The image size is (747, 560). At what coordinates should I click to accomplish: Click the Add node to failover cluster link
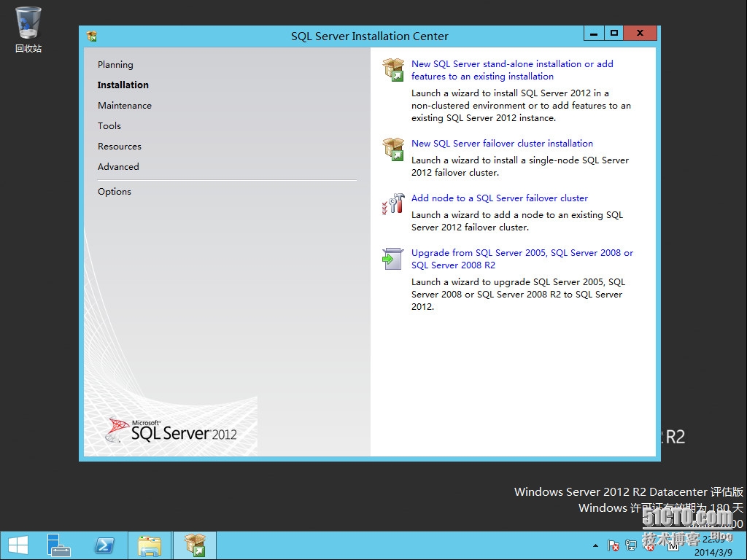click(499, 198)
